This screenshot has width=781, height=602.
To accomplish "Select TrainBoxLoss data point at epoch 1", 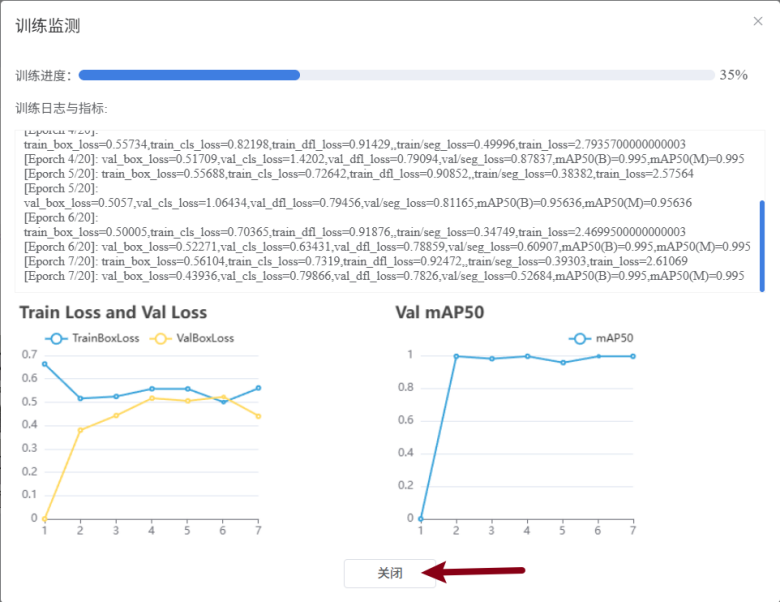I will (x=44, y=364).
